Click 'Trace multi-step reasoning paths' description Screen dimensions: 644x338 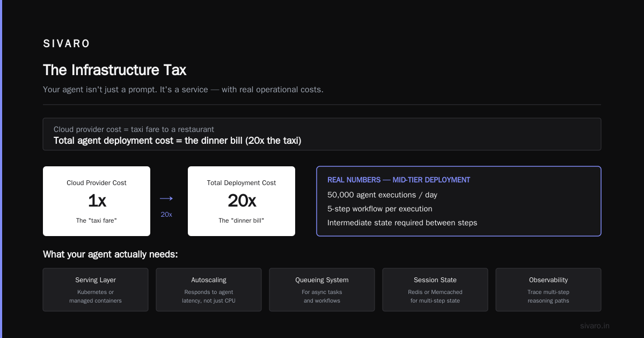(548, 297)
